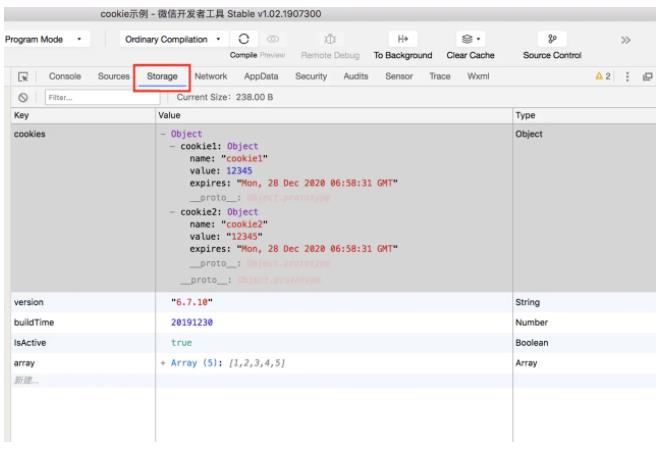Select the Storage tab
The height and width of the screenshot is (472, 664).
click(x=162, y=77)
